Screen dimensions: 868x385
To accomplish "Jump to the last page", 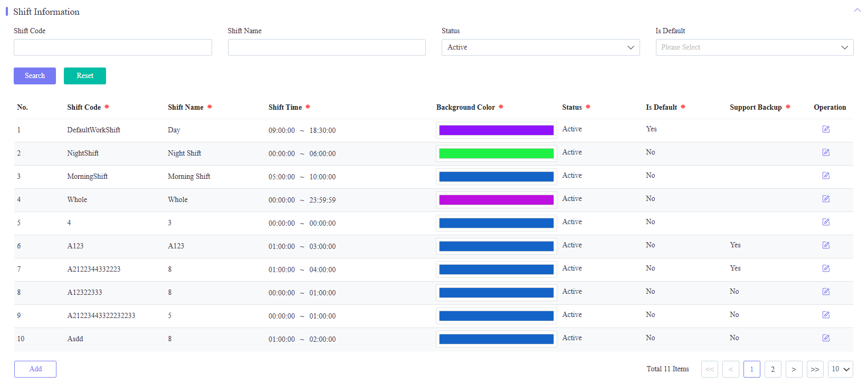I will coord(815,369).
